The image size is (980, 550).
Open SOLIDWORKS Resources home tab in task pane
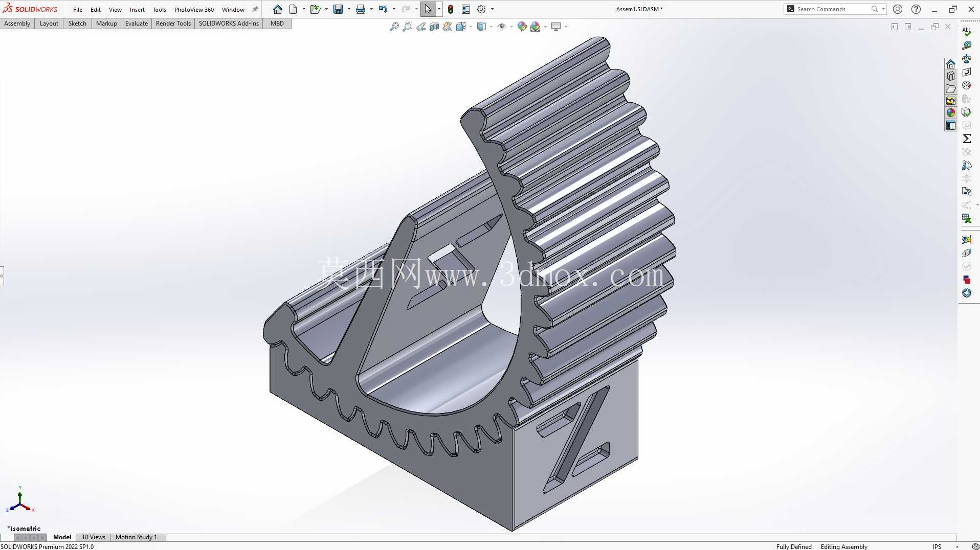(x=951, y=64)
